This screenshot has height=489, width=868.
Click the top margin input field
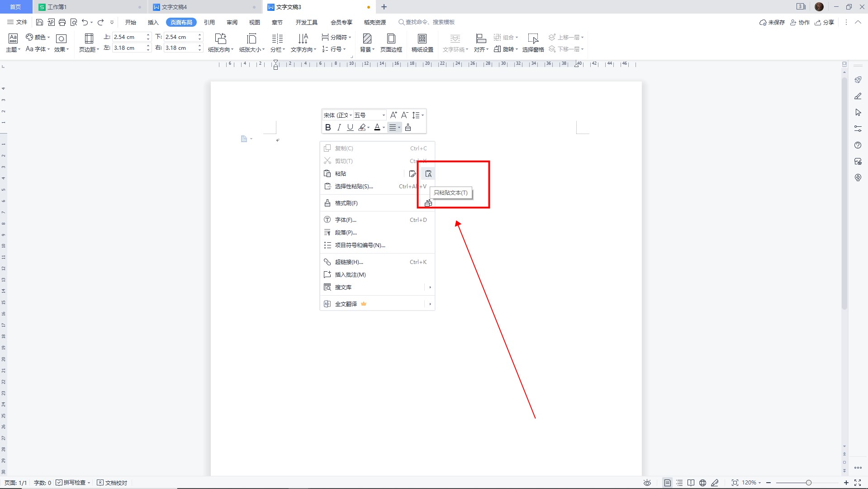click(x=128, y=37)
